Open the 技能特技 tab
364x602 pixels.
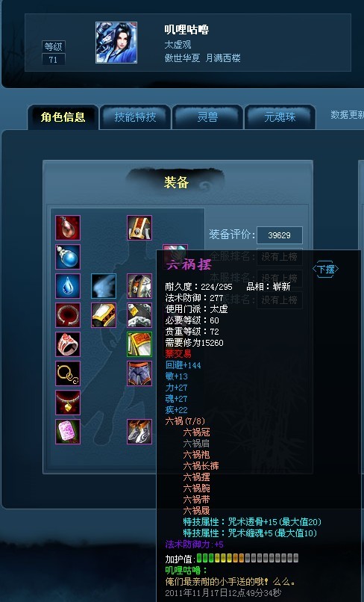pos(136,117)
